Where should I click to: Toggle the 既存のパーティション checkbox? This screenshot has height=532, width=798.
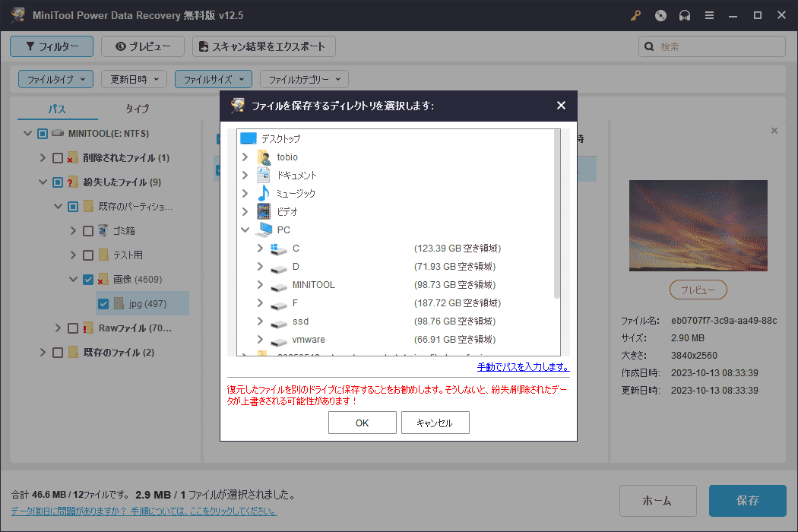click(x=73, y=207)
